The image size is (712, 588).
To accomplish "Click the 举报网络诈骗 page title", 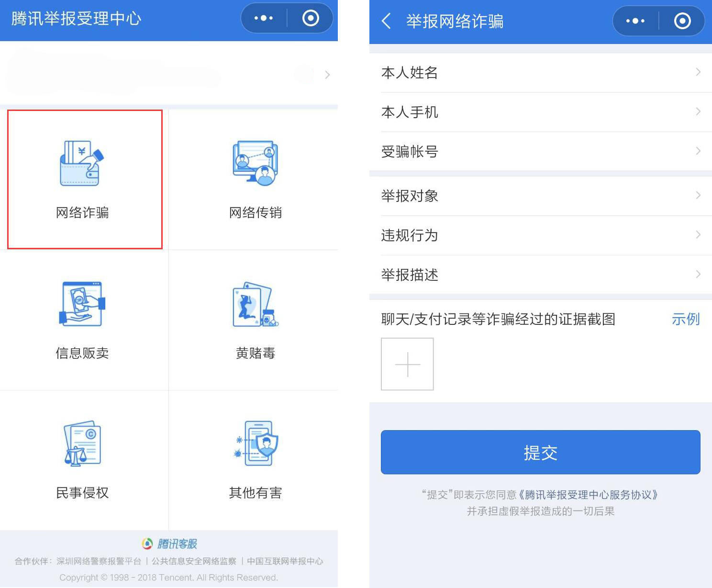I will (x=455, y=22).
